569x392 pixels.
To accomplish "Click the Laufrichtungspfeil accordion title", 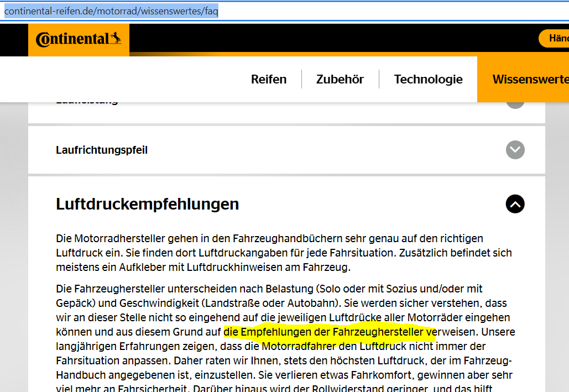I will pos(102,150).
